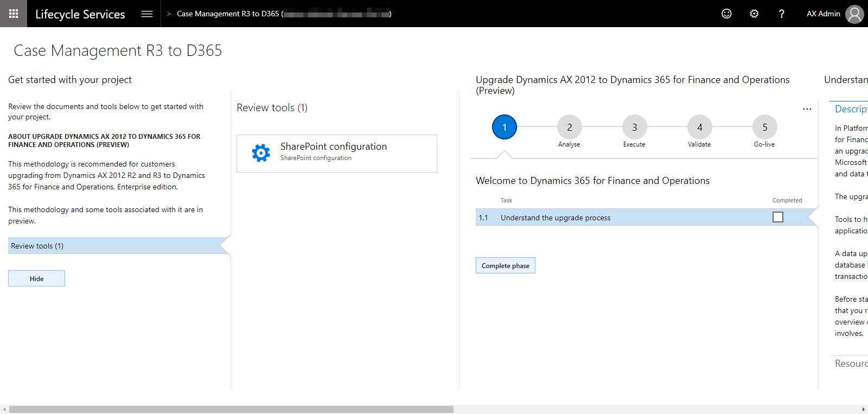The width and height of the screenshot is (868, 414).
Task: Select phase 1 in the methodology
Action: [x=505, y=128]
